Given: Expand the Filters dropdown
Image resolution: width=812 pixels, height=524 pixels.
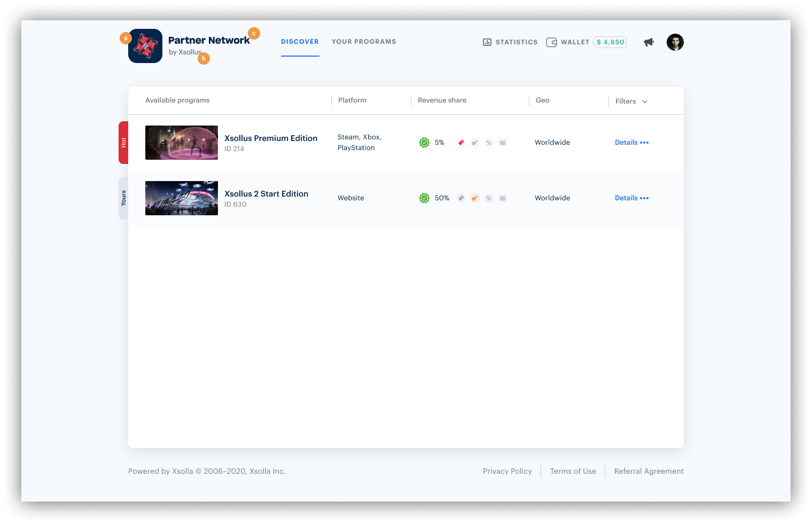Looking at the screenshot, I should [631, 101].
